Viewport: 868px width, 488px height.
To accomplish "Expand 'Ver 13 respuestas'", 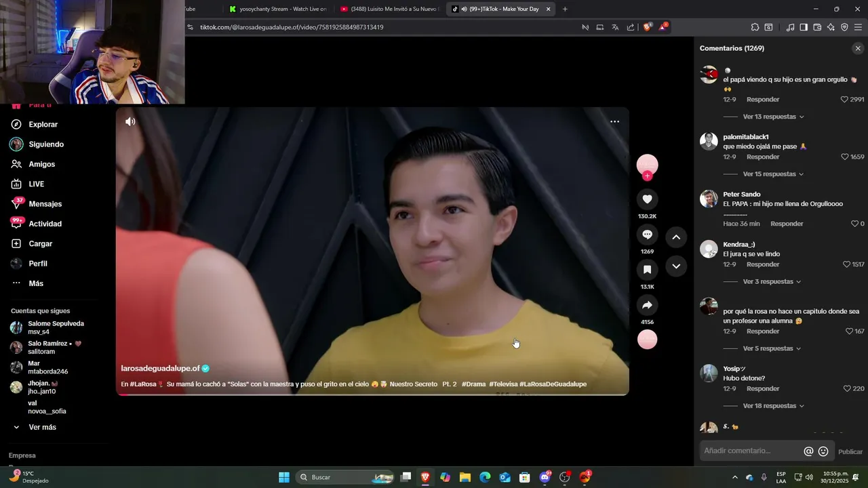I will pyautogui.click(x=773, y=117).
